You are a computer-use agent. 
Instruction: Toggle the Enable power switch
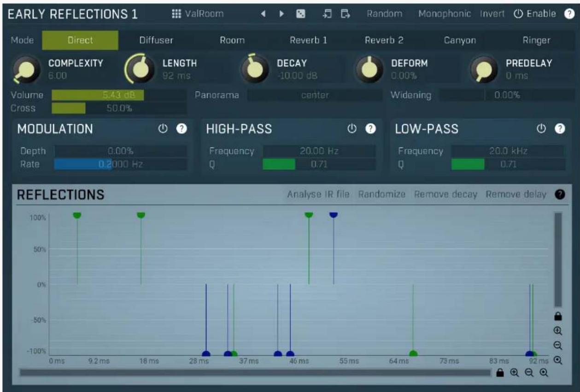(x=534, y=14)
